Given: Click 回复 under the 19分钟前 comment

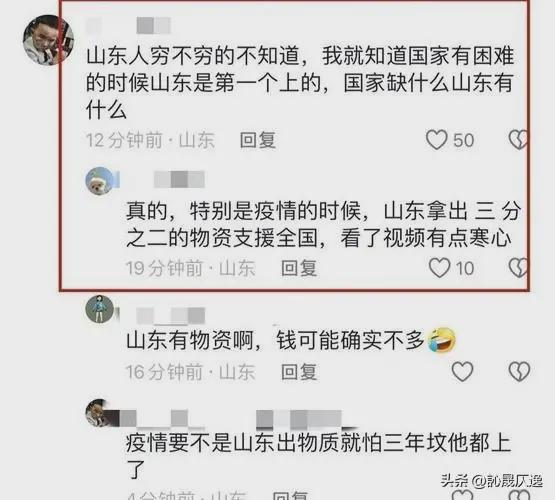Looking at the screenshot, I should (299, 268).
